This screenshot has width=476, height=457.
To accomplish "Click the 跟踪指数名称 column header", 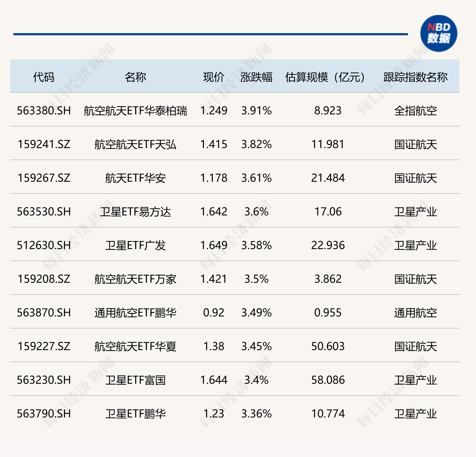I will coord(416,77).
